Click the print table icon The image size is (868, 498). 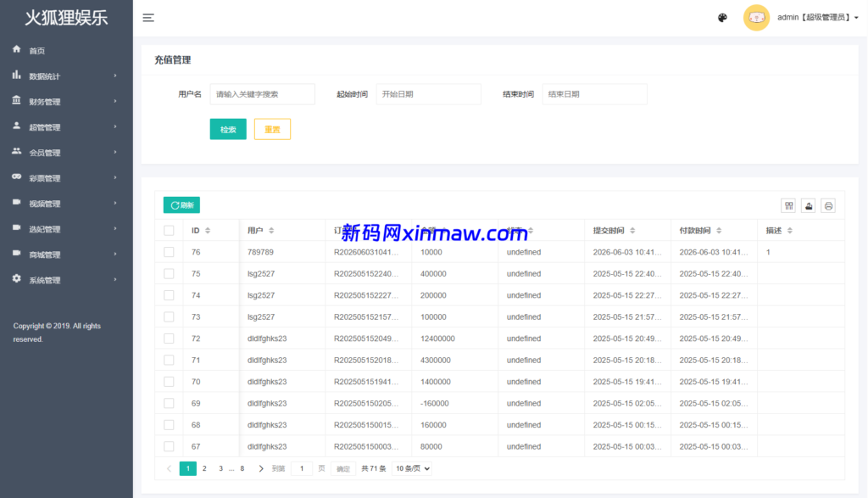[828, 205]
